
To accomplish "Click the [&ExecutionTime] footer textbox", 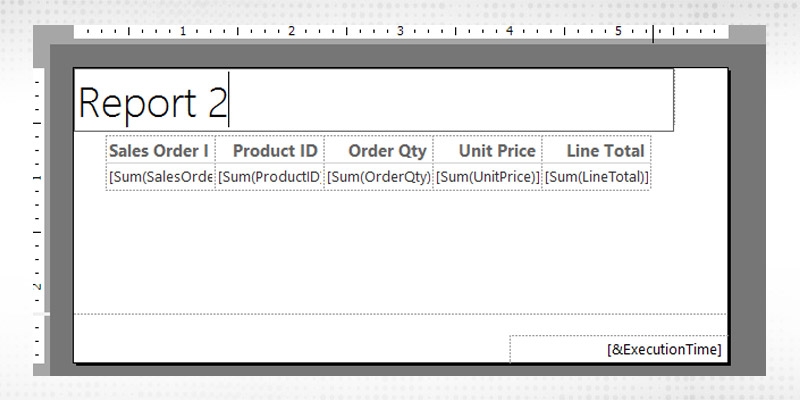I will [618, 349].
